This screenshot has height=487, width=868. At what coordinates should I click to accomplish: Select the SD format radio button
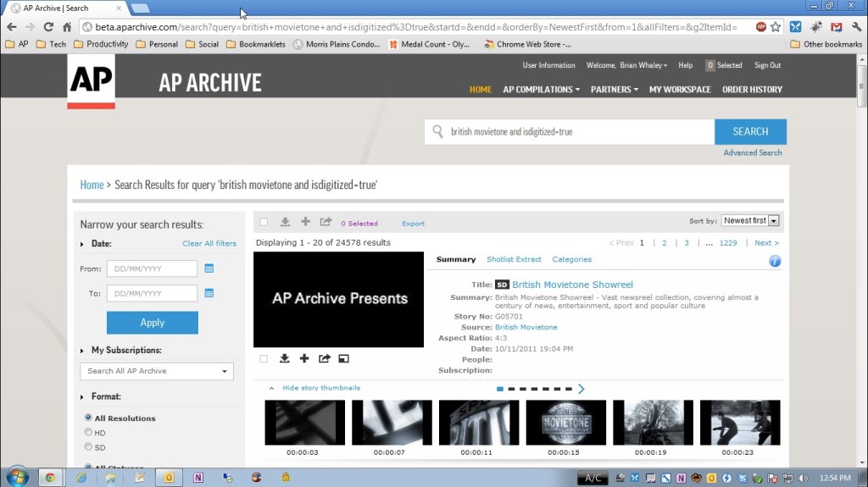(88, 446)
